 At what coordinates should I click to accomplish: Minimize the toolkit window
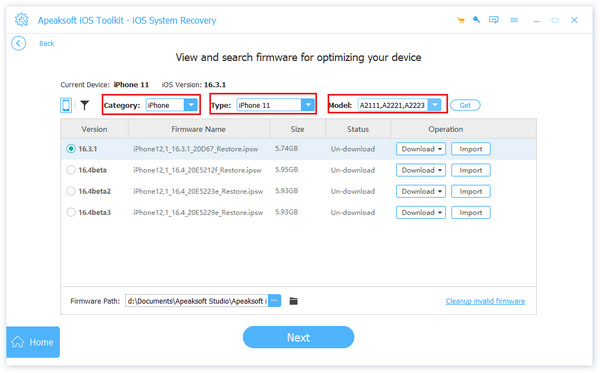(x=536, y=20)
